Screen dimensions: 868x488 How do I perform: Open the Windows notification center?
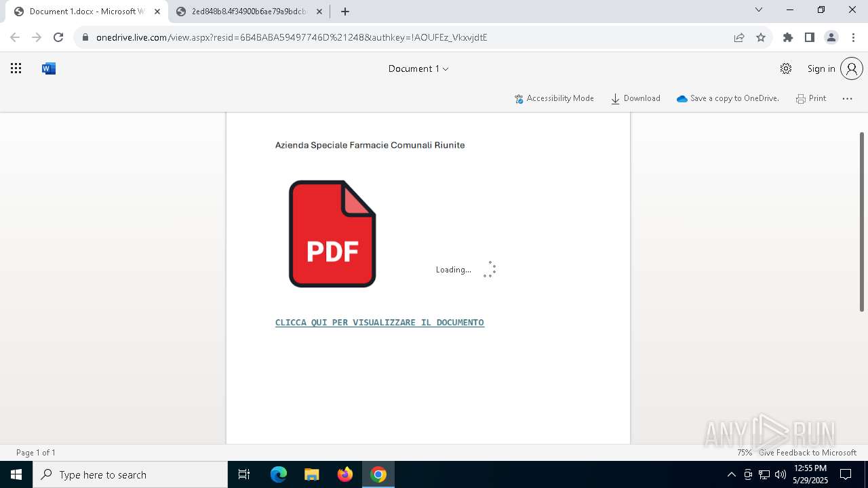tap(846, 474)
